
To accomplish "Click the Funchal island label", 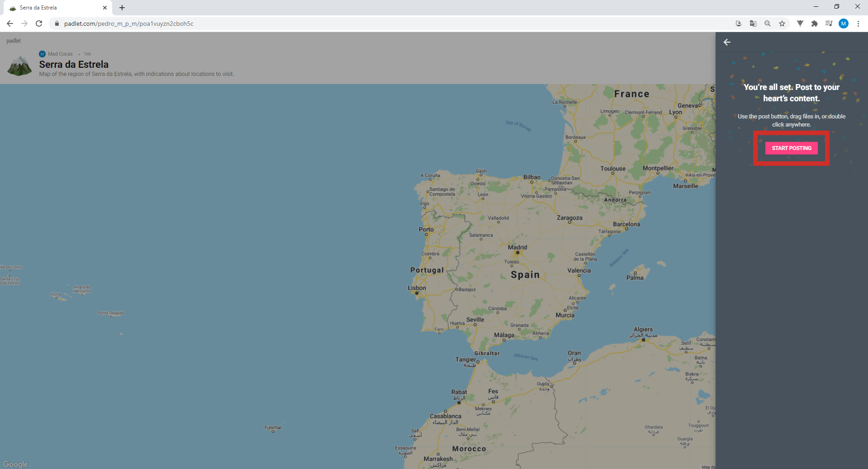I will 273,427.
